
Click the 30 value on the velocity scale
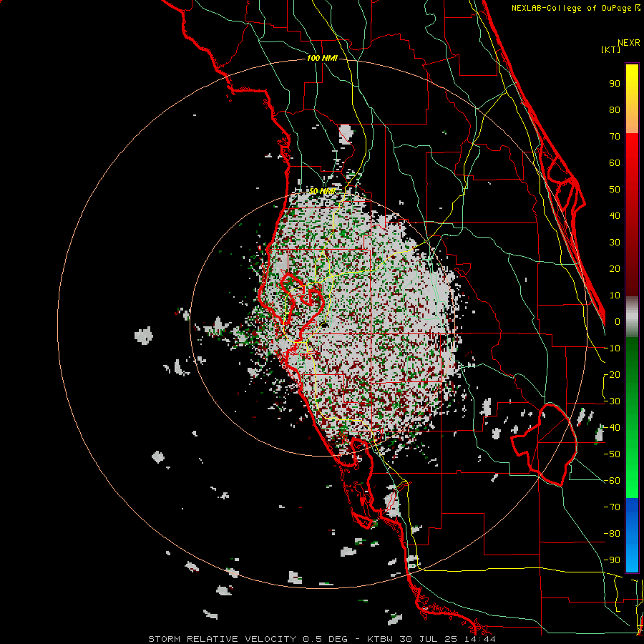615,243
